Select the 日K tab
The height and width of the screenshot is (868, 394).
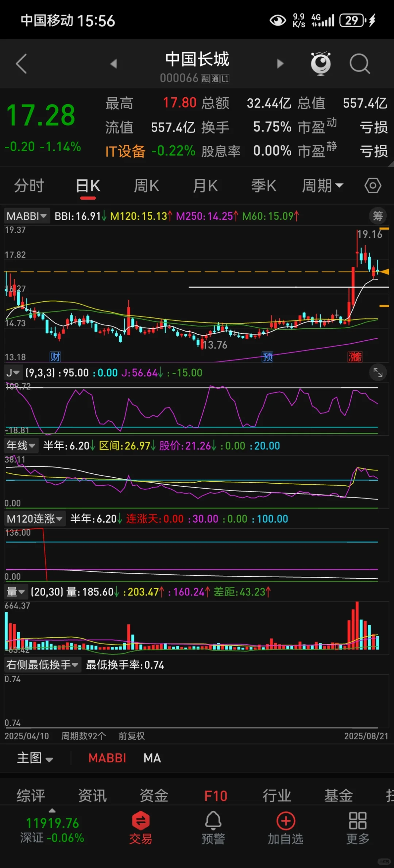(x=88, y=186)
